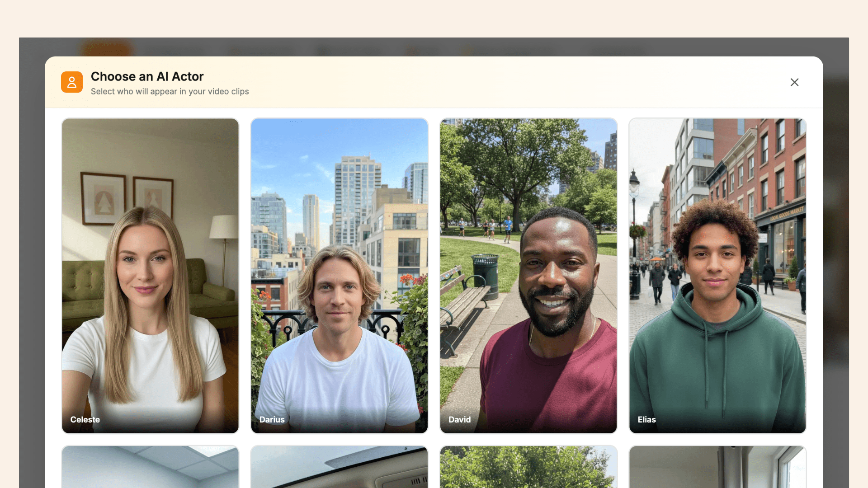Select Elias in the green hoodie
This screenshot has width=868, height=488.
coord(717,276)
